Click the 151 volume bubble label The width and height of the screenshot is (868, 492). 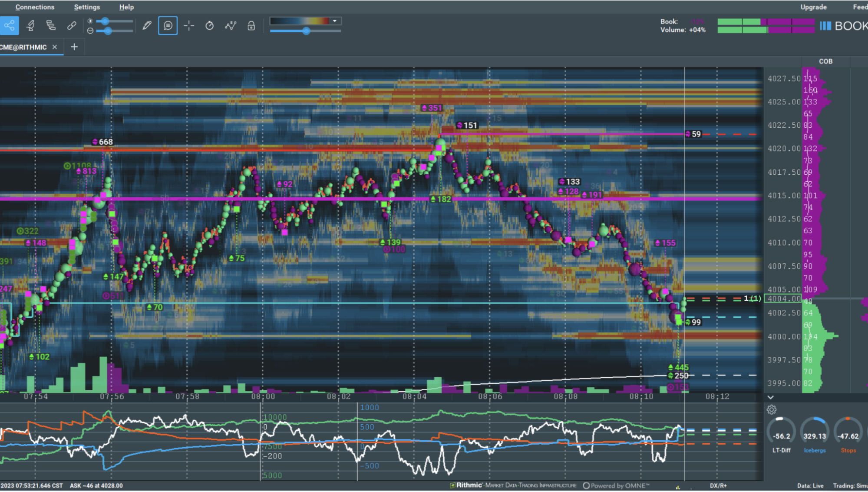click(467, 125)
